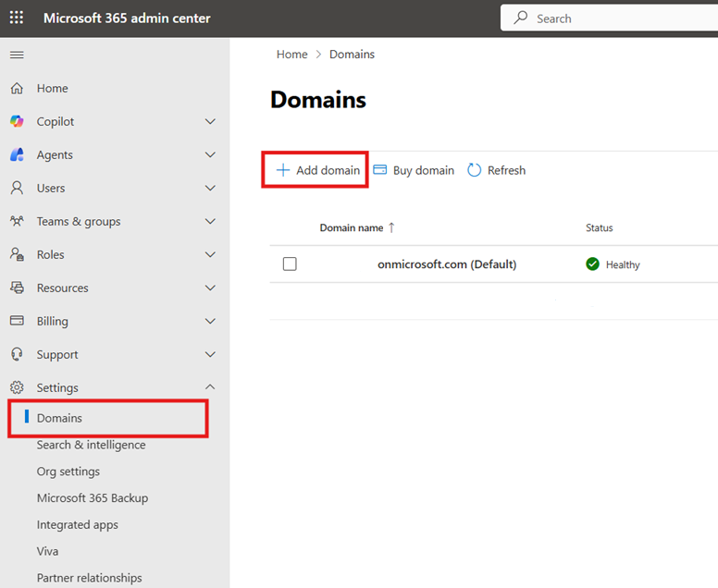Click the Domains breadcrumb
This screenshot has width=718, height=588.
coord(353,54)
